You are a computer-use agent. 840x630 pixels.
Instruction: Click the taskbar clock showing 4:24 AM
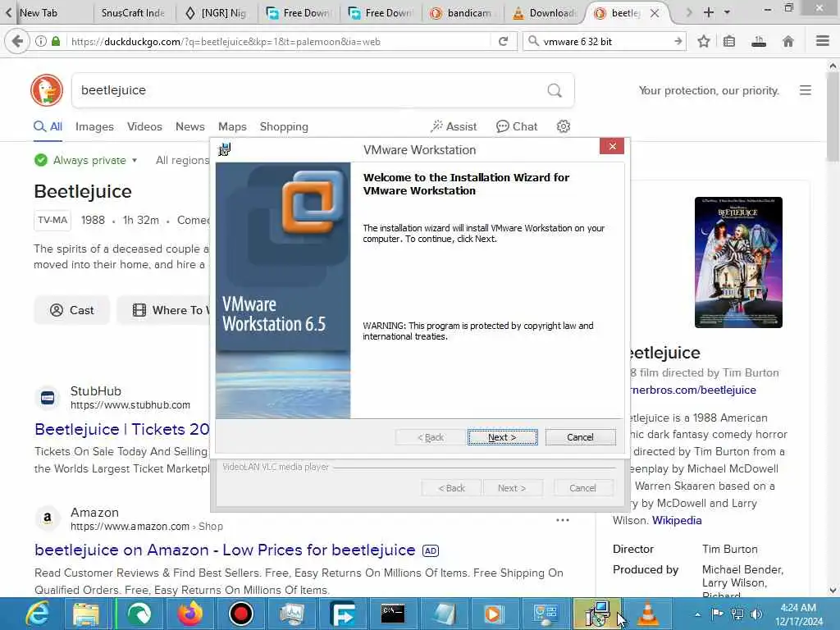point(798,614)
